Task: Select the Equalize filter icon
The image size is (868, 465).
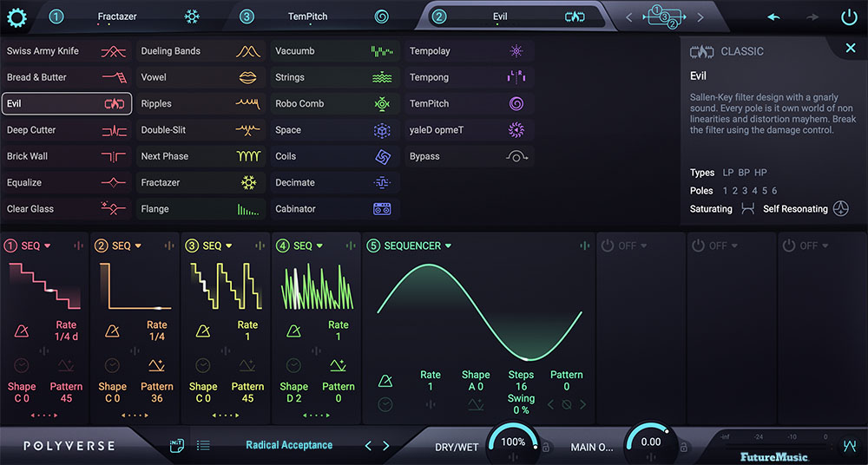Action: coord(114,183)
